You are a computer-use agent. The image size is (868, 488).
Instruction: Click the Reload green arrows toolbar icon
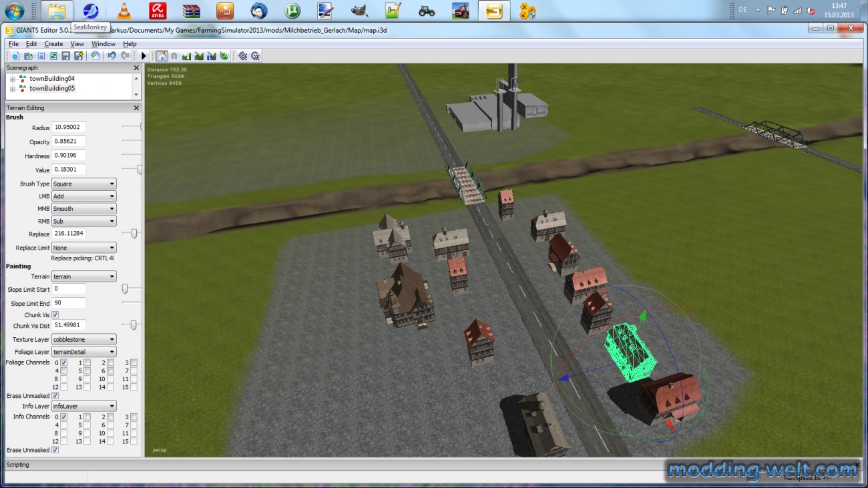[53, 56]
